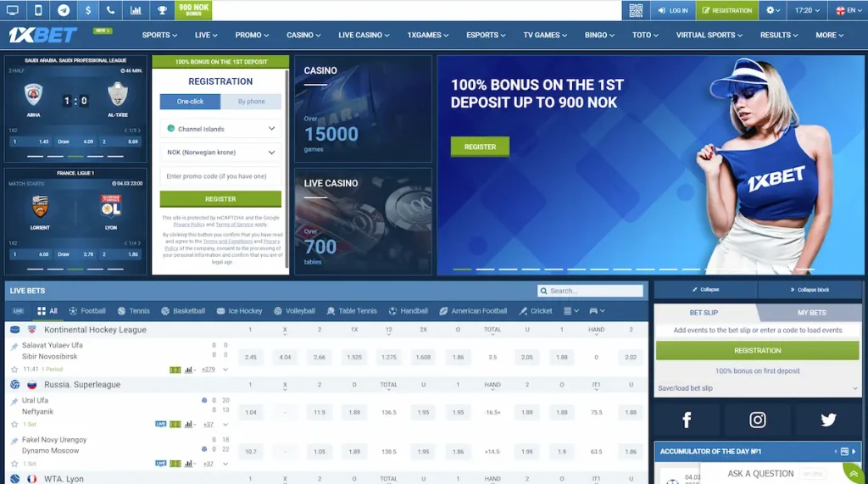Click odds 10.7 for Fakel Novy Urengoy
The height and width of the screenshot is (484, 868).
(250, 452)
